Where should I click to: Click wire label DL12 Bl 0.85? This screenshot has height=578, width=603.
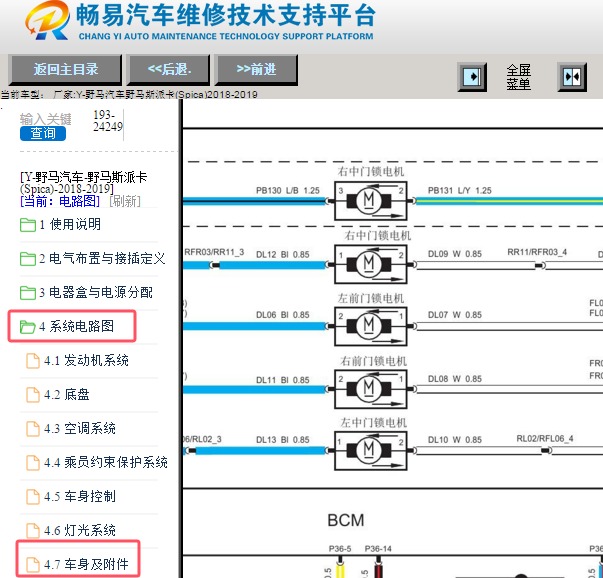[x=283, y=255]
